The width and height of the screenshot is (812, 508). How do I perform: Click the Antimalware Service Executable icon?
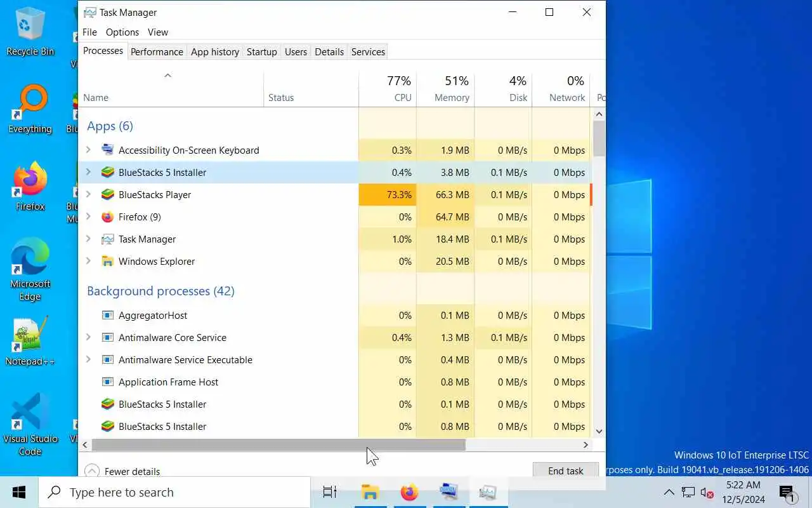(x=108, y=360)
